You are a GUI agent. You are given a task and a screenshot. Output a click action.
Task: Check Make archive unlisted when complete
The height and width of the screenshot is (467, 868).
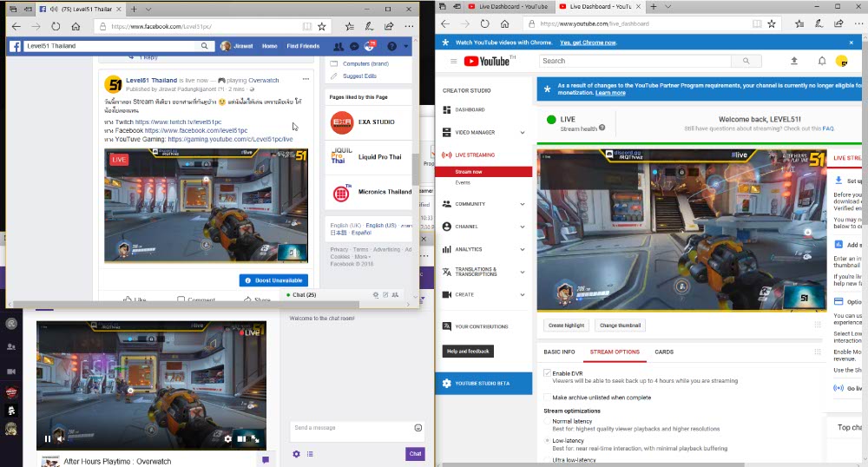click(547, 398)
